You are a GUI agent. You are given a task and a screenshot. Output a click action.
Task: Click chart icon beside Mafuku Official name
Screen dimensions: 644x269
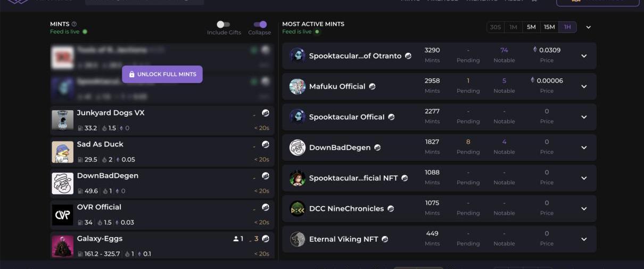(x=372, y=86)
